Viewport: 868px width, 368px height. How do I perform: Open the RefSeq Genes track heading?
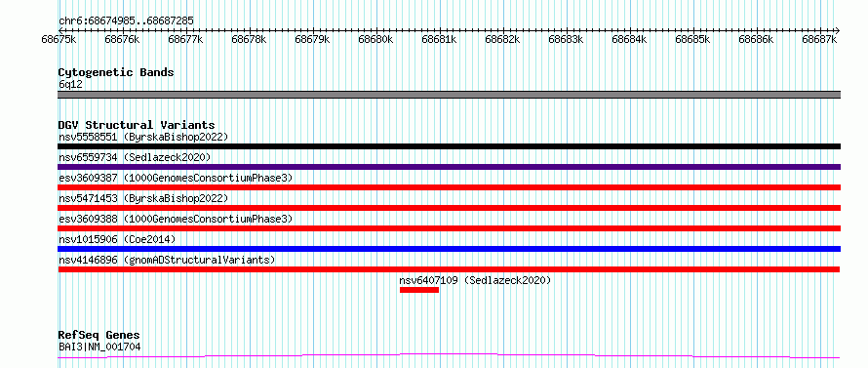tap(99, 336)
